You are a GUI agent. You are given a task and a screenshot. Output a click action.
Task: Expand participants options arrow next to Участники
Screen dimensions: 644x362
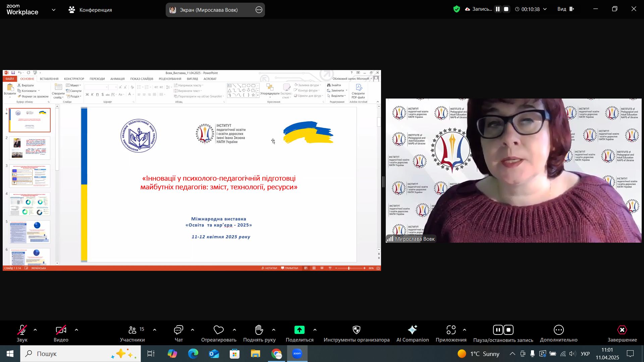pyautogui.click(x=155, y=330)
